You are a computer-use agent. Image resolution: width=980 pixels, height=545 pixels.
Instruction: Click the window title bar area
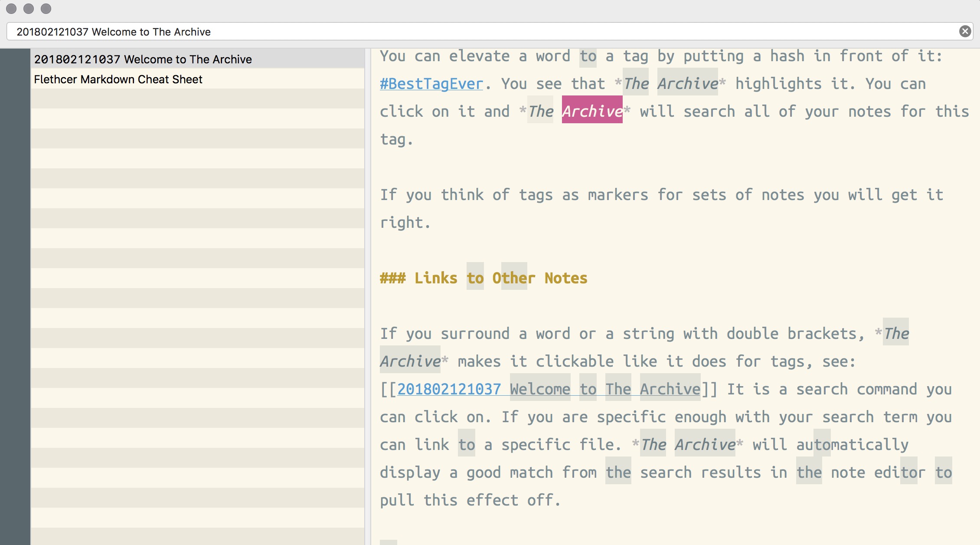490,10
